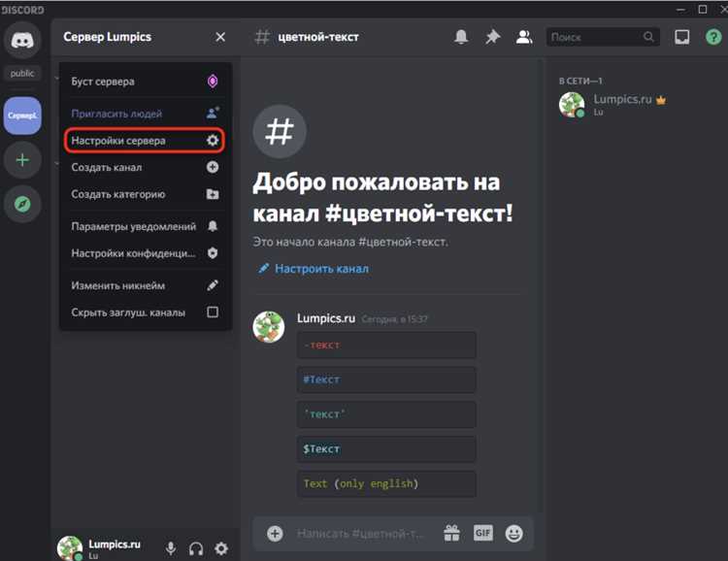Click В СЕТИ—1 section label
This screenshot has height=561, width=728.
point(580,81)
